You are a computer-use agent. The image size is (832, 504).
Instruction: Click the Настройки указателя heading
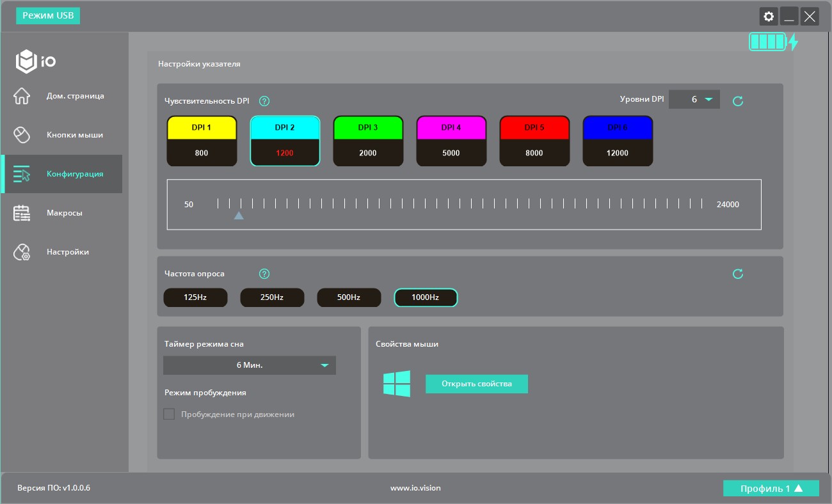[x=199, y=64]
